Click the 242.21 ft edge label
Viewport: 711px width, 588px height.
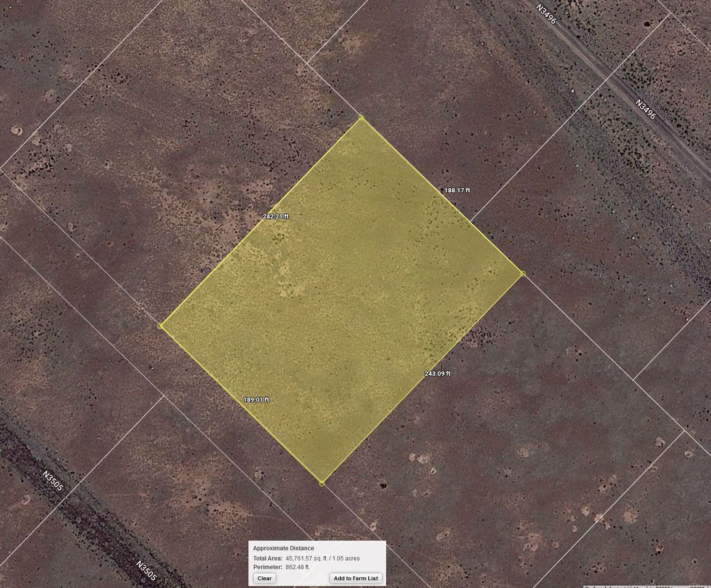coord(276,217)
